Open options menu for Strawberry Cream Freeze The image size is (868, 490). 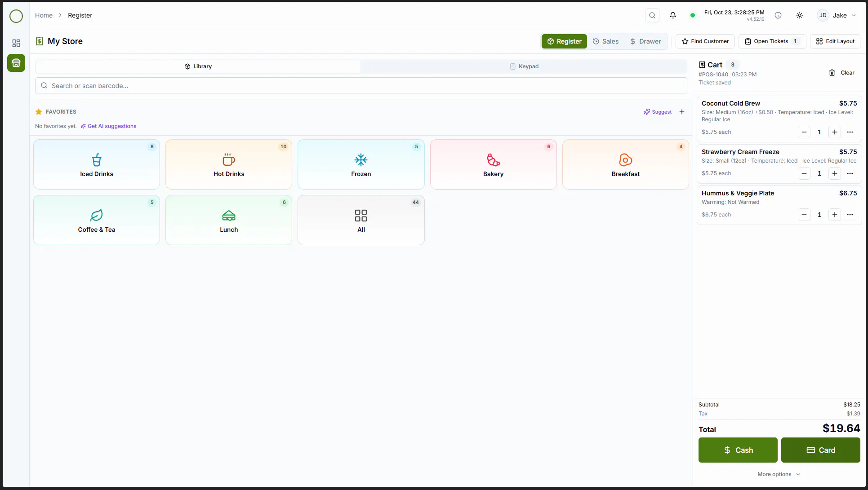tap(850, 173)
